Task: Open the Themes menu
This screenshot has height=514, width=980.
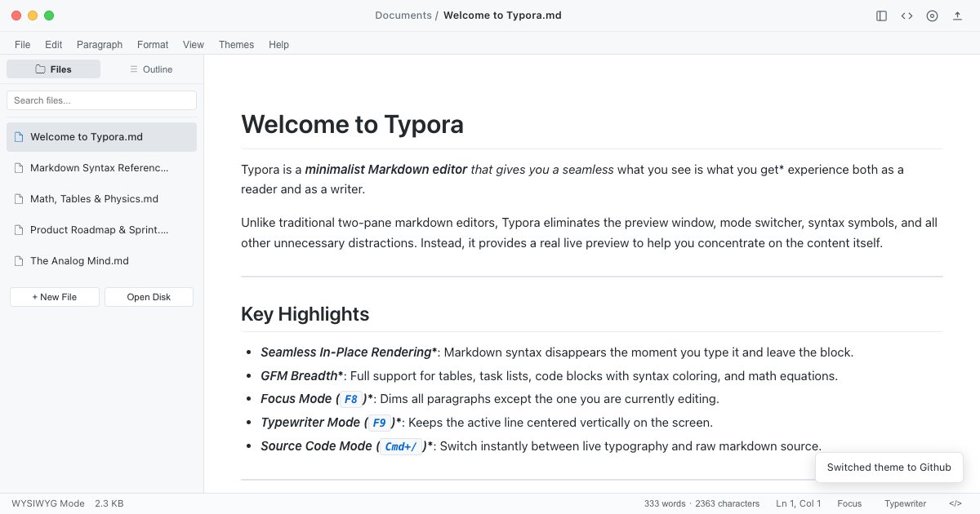Action: tap(237, 45)
